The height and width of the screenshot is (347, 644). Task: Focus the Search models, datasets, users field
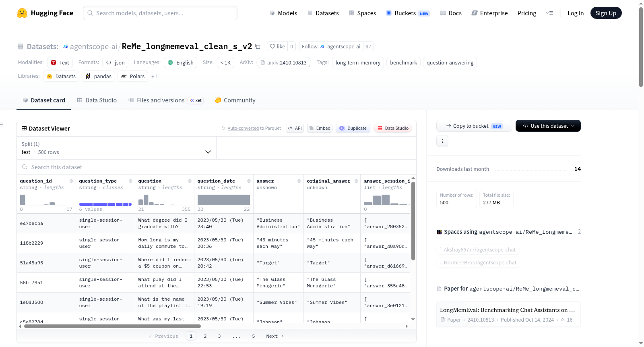160,13
